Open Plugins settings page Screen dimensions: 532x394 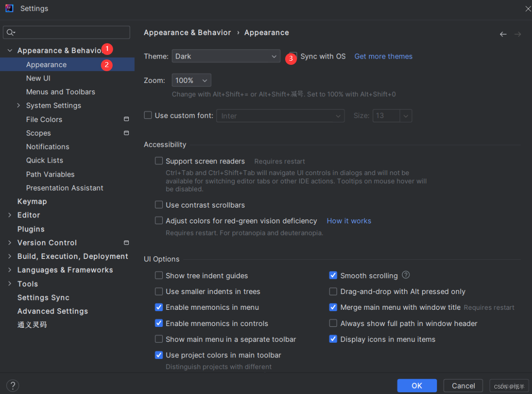pos(31,229)
